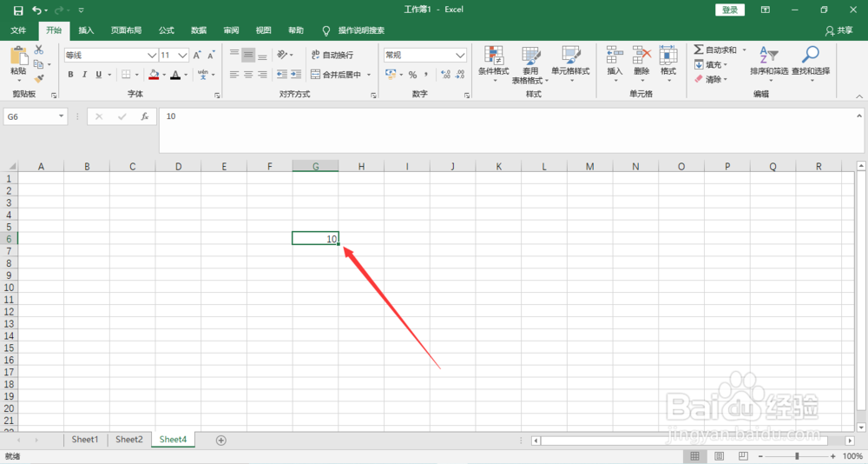This screenshot has width=868, height=464.
Task: Click the Undo arrow icon
Action: click(x=36, y=10)
